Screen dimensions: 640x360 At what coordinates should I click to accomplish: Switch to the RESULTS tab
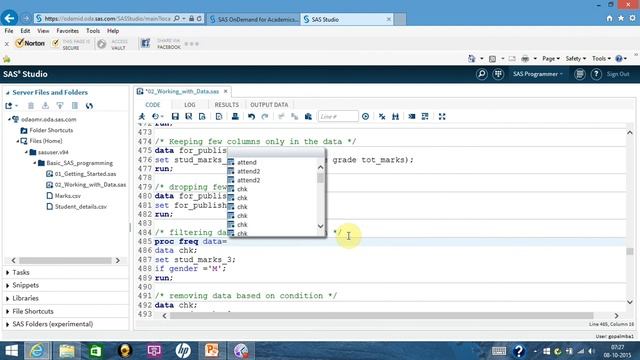click(x=227, y=105)
